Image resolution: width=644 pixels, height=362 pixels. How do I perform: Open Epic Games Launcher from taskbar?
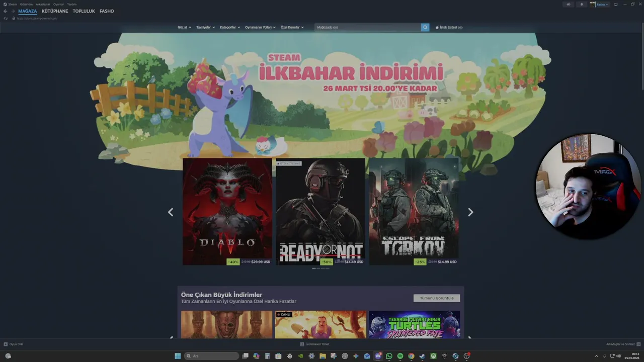[444, 356]
